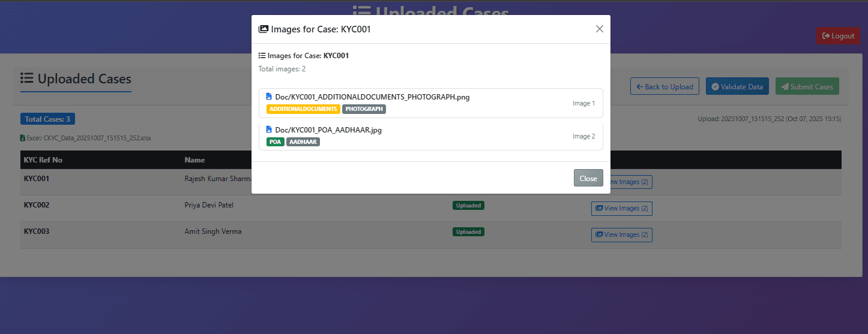Image resolution: width=868 pixels, height=334 pixels.
Task: Click the checkmark icon in Validate Data
Action: [715, 87]
